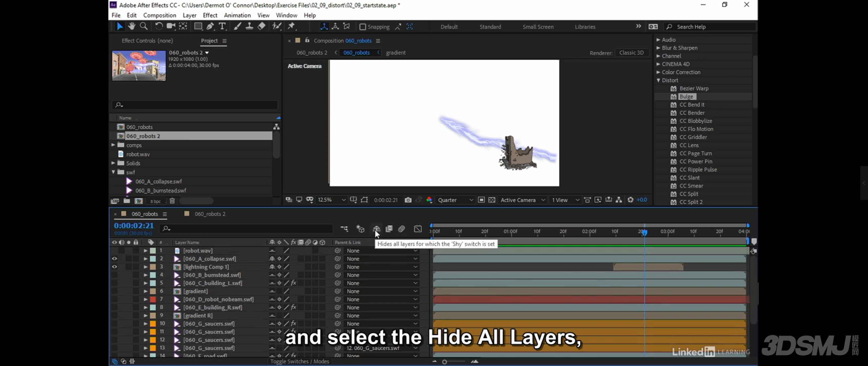Open the Quarter resolution dropdown
The image size is (868, 366).
455,200
